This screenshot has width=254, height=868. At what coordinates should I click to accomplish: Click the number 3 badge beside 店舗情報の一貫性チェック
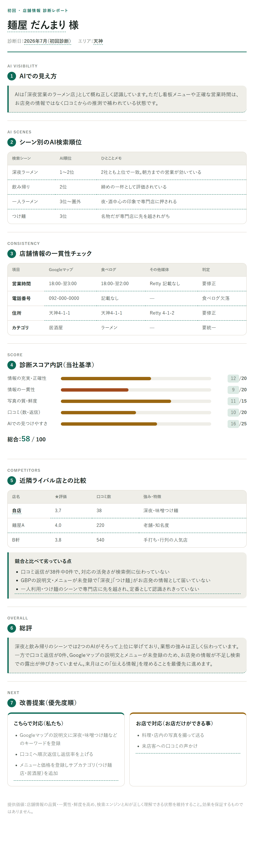[12, 253]
